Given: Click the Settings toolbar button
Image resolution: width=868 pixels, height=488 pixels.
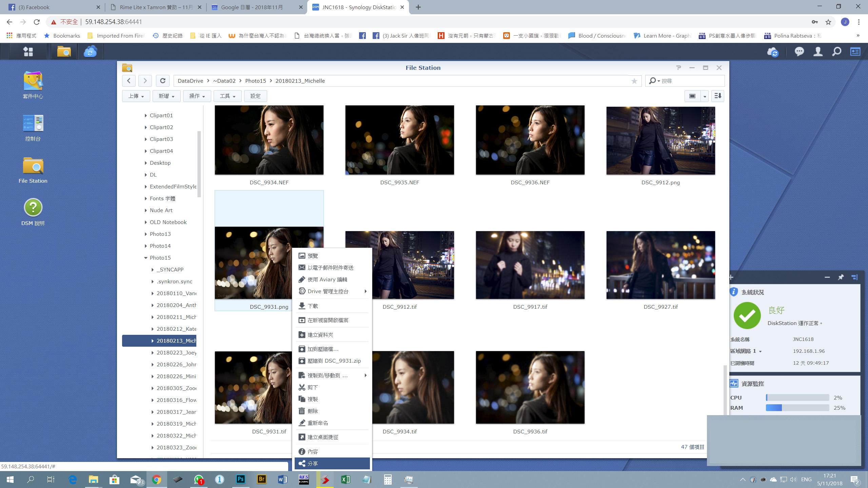Looking at the screenshot, I should coord(256,96).
